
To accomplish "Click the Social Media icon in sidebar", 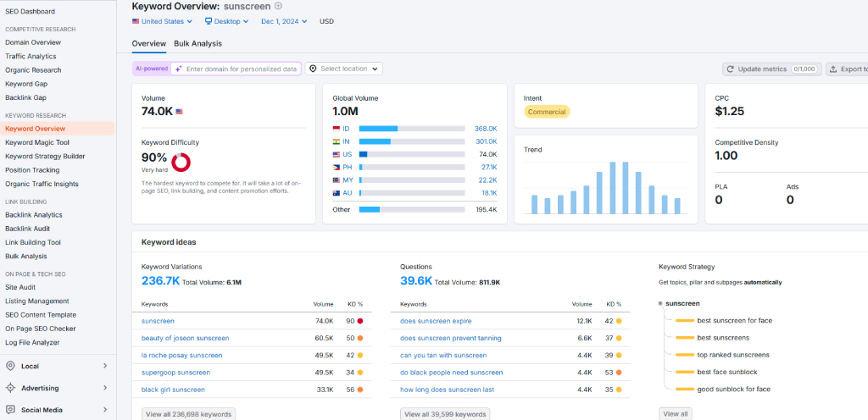I will [x=11, y=410].
